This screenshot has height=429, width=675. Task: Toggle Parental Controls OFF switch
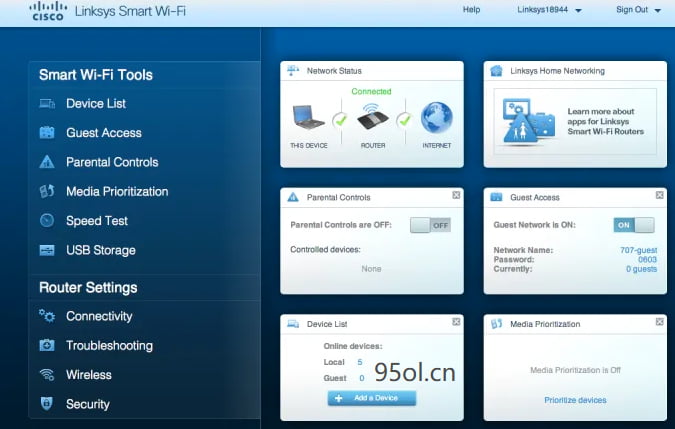[x=430, y=225]
